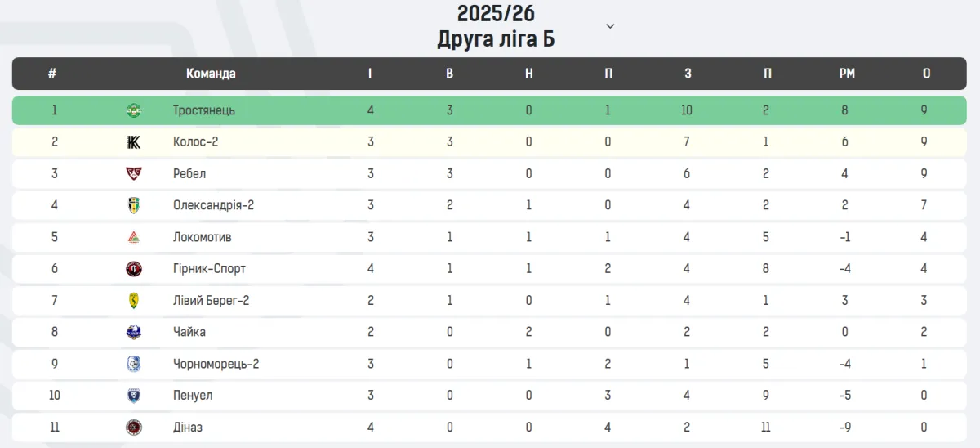This screenshot has height=448, width=980.
Task: Click the Друга ліга Б title
Action: click(496, 38)
